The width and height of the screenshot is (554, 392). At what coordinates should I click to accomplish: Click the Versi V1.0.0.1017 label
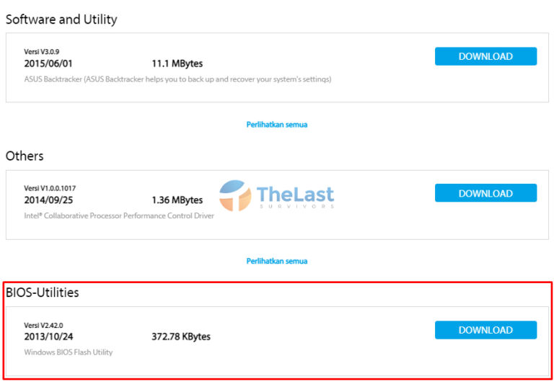click(x=50, y=189)
